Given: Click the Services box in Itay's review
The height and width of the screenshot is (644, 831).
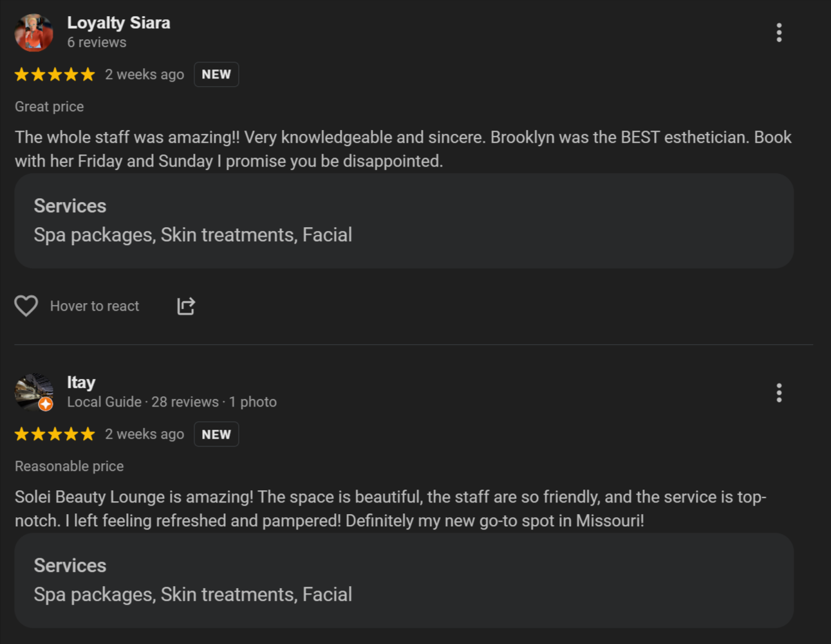Looking at the screenshot, I should [404, 580].
